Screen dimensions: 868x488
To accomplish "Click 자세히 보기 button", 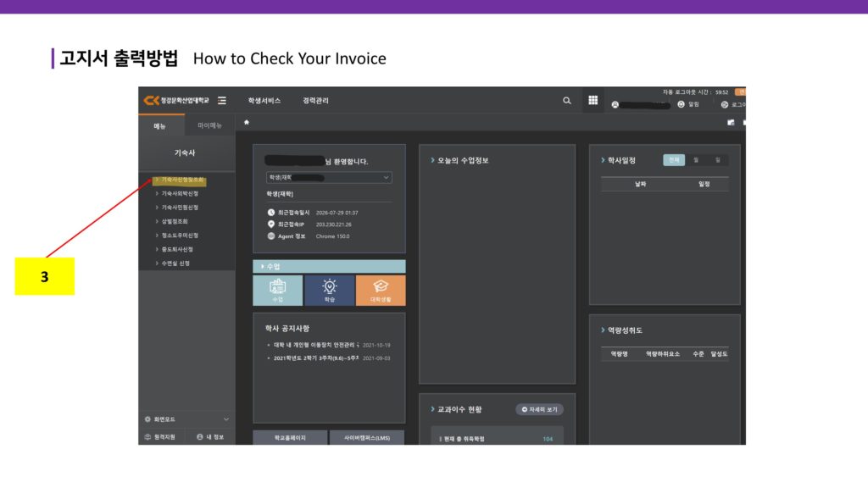I will (x=540, y=409).
